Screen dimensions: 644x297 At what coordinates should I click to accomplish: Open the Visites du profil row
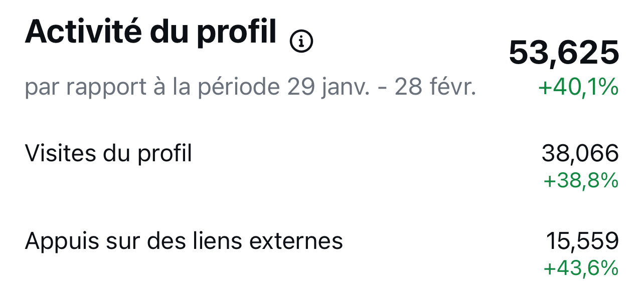pos(322,165)
